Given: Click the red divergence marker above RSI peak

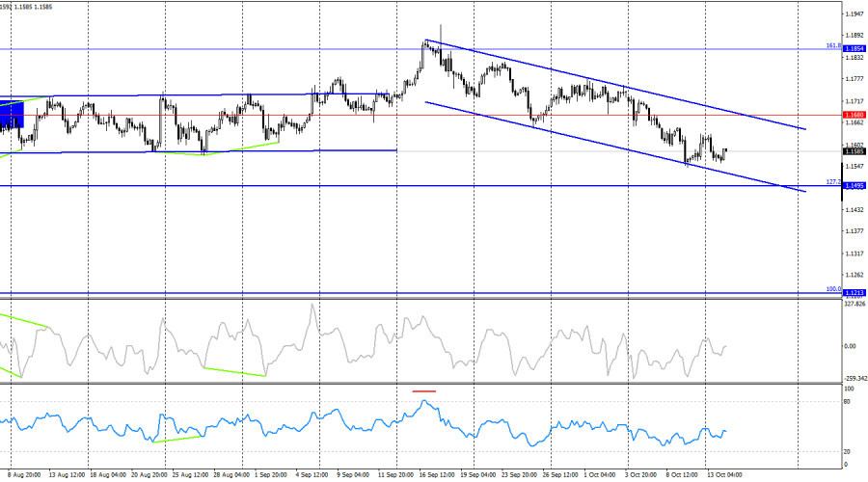Looking at the screenshot, I should 423,391.
